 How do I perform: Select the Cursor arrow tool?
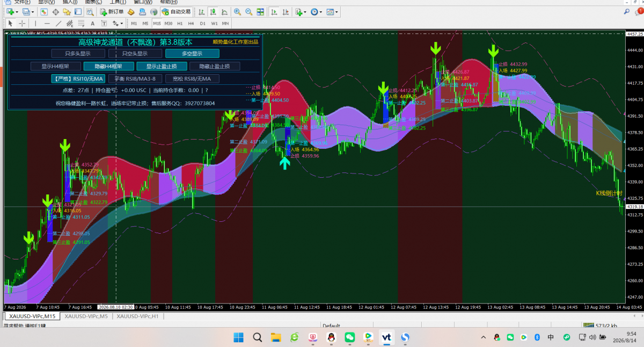[10, 24]
